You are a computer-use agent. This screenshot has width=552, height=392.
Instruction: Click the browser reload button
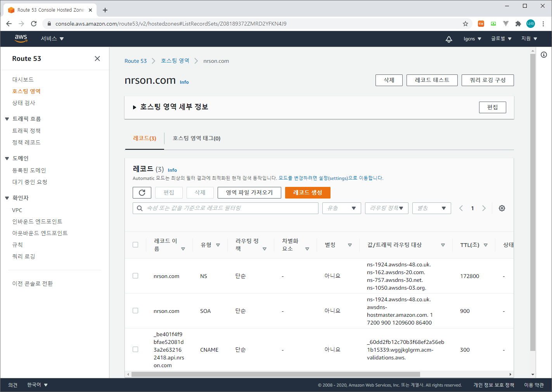(x=34, y=24)
